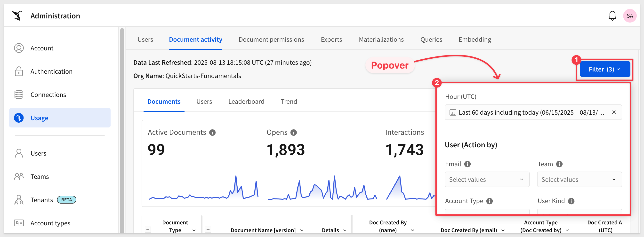The width and height of the screenshot is (644, 237).
Task: Click the Usage arrows icon
Action: [x=19, y=118]
